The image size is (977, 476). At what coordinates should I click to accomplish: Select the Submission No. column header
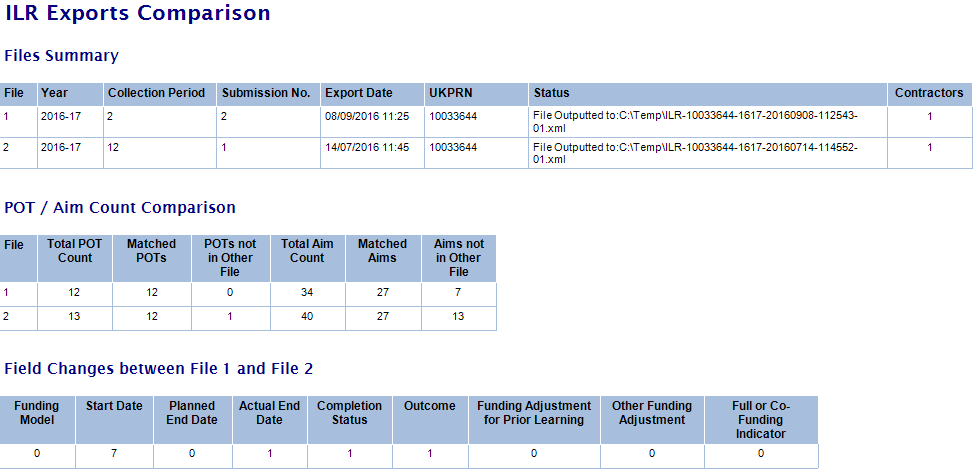pyautogui.click(x=266, y=93)
